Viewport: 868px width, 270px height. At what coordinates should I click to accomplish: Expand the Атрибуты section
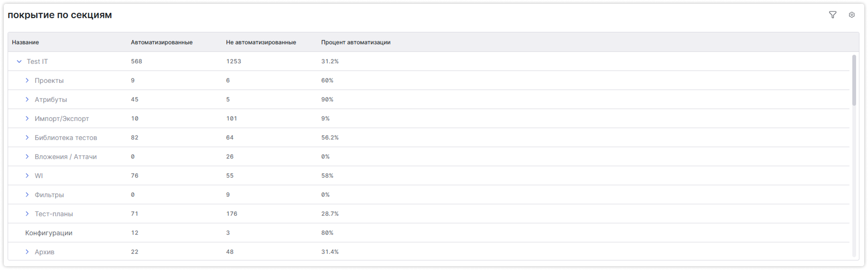tap(27, 99)
